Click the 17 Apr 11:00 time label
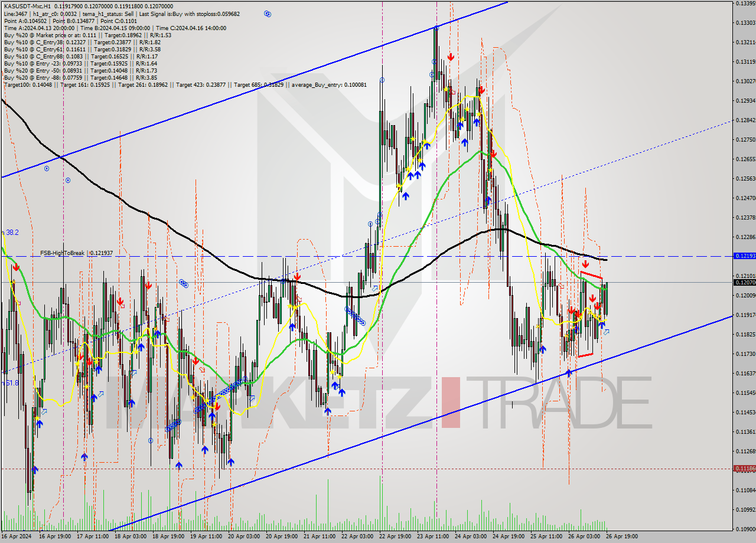 (93, 537)
